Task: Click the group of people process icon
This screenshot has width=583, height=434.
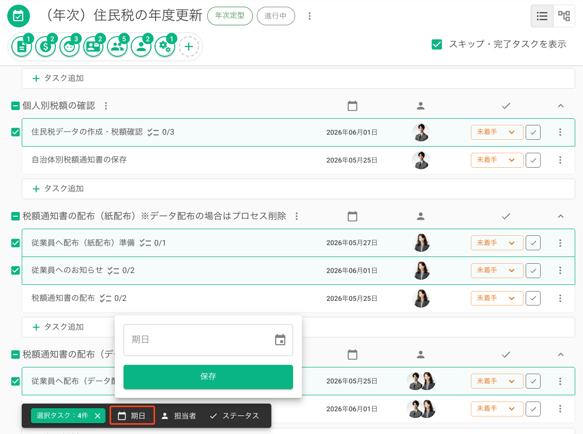Action: (x=117, y=47)
